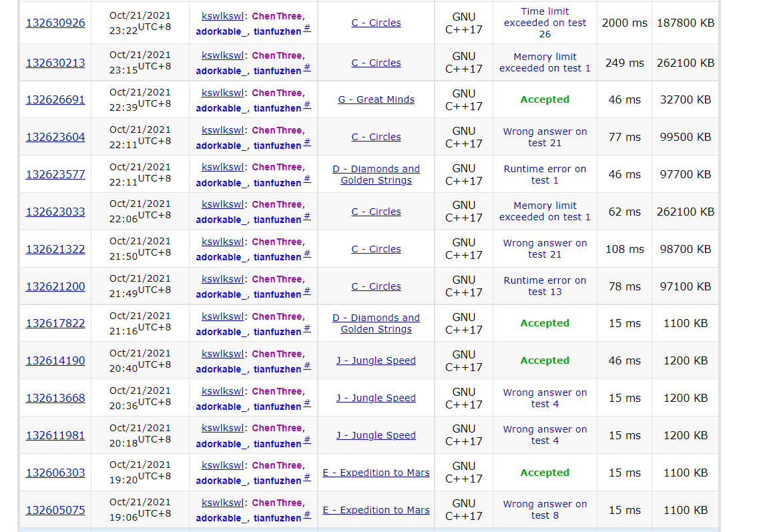Open adorkable_ profile in the 132623604 row

(x=218, y=146)
